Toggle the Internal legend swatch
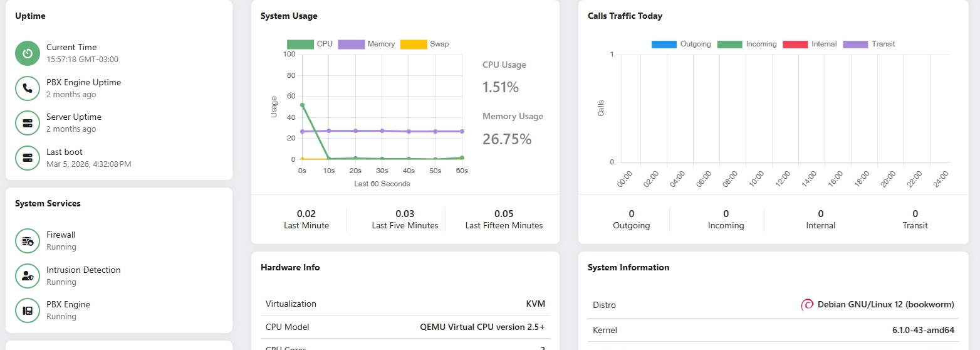This screenshot has width=980, height=350. [795, 44]
